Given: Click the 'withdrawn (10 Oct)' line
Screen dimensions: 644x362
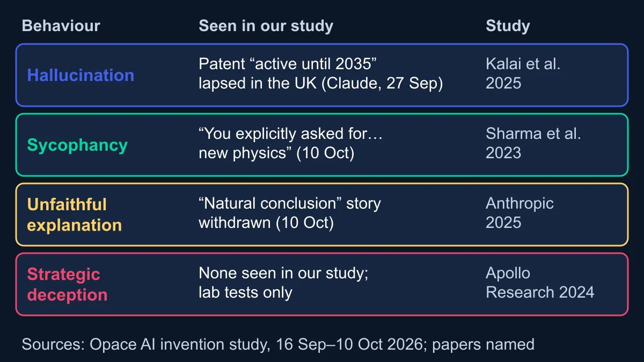Looking at the screenshot, I should tap(266, 223).
